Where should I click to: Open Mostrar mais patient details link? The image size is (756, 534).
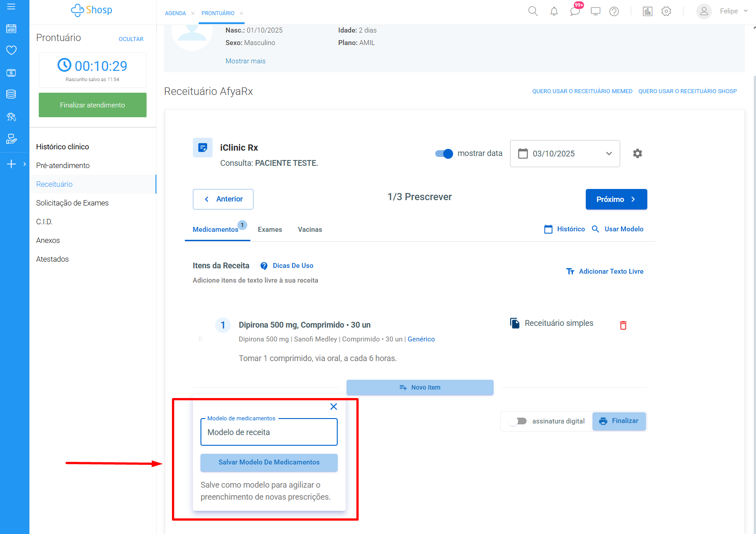(245, 61)
